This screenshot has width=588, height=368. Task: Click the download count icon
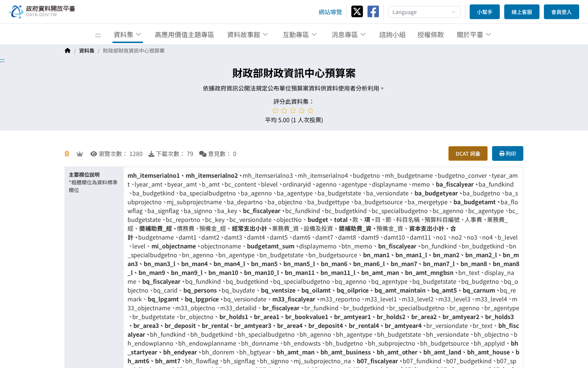point(151,154)
